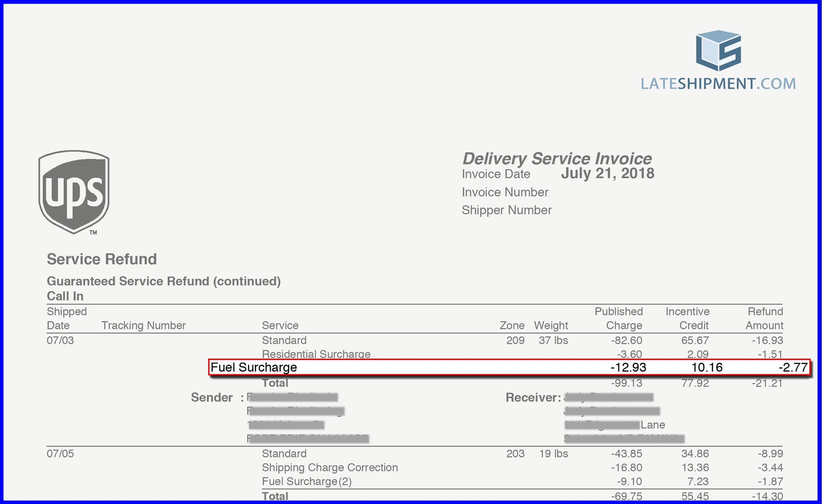Select the Service Refund heading
This screenshot has height=504, width=822.
pos(102,259)
